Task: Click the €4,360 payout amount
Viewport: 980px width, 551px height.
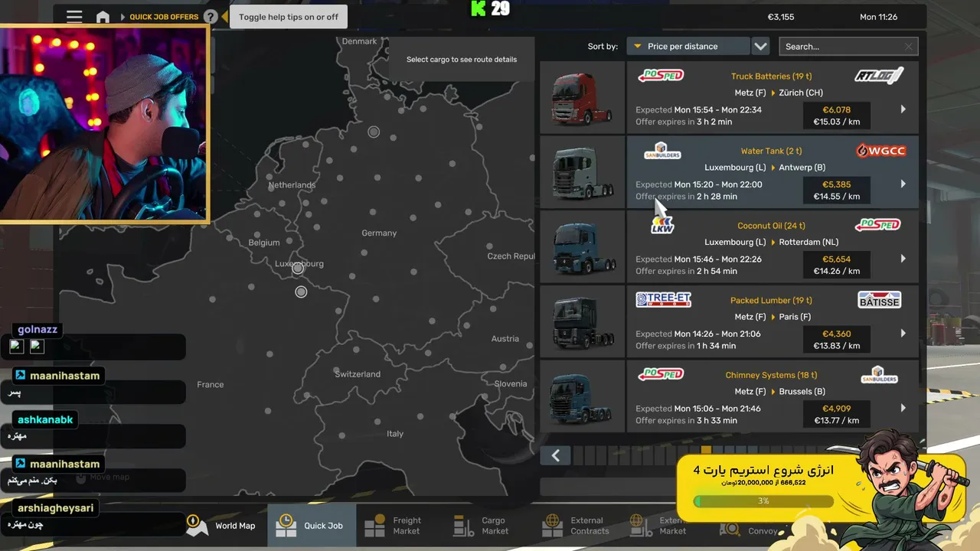Action: 836,334
